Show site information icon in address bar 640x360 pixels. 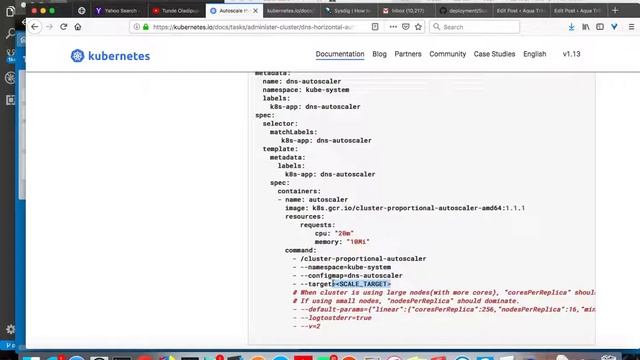(136, 27)
